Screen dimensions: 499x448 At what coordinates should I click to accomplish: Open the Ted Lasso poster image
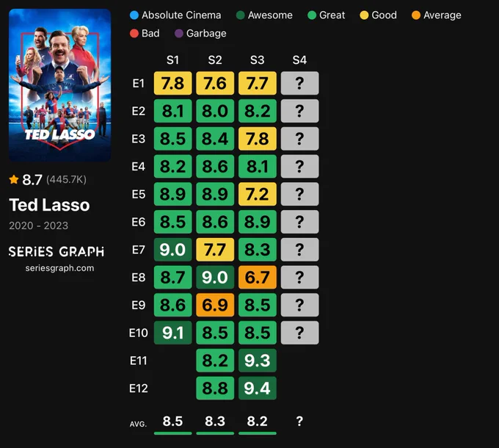pyautogui.click(x=60, y=85)
